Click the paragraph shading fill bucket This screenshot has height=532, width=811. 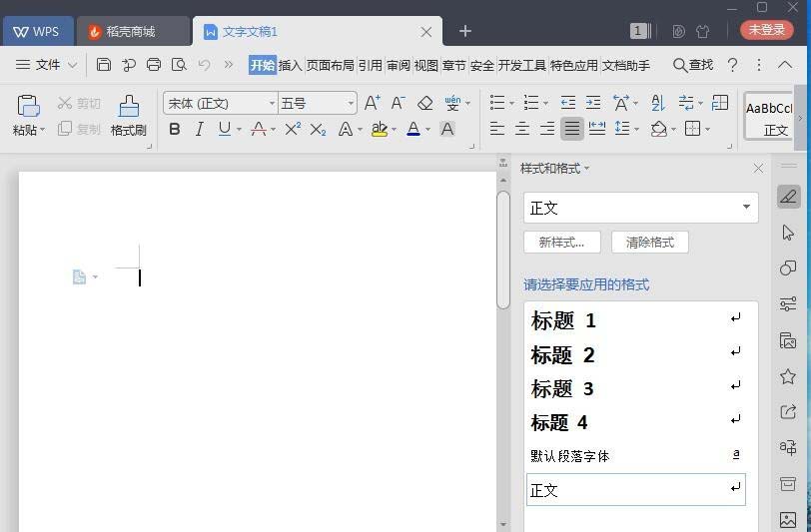coord(659,129)
